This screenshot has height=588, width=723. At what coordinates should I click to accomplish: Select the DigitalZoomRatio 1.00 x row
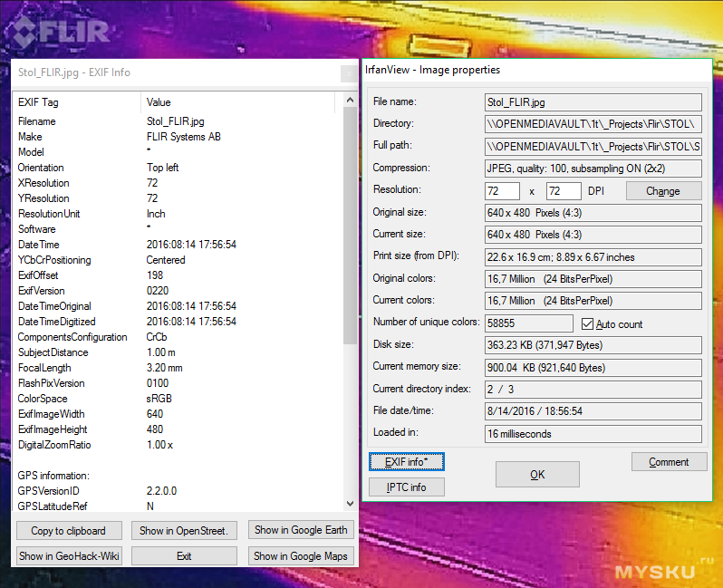178,445
